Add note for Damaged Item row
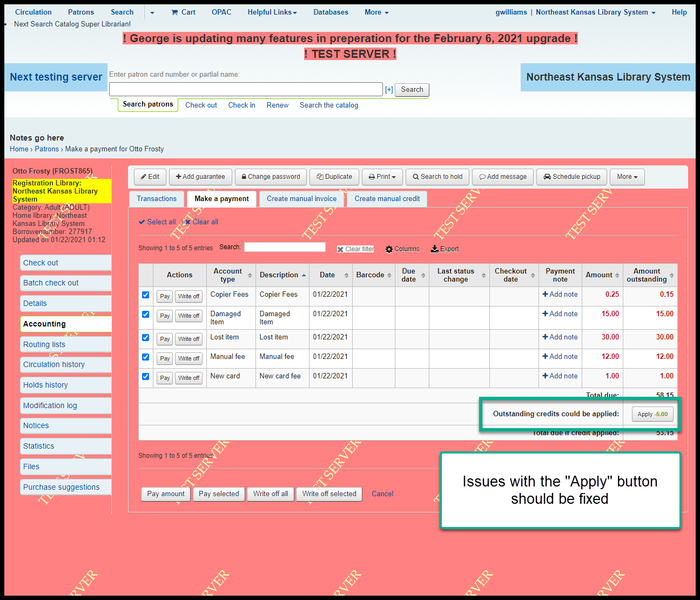700x600 pixels. coord(560,314)
